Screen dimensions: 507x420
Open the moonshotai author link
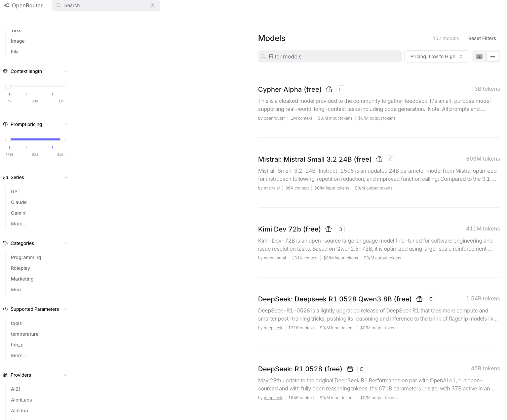[x=275, y=258]
